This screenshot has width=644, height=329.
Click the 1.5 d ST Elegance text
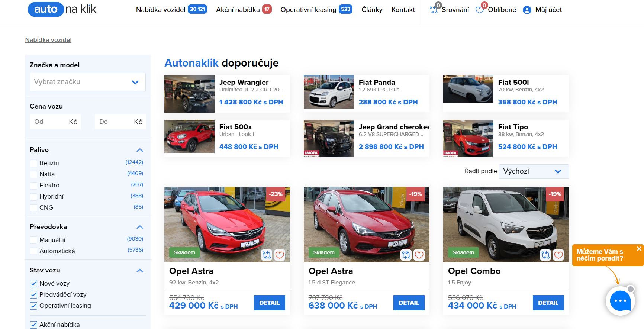(332, 283)
